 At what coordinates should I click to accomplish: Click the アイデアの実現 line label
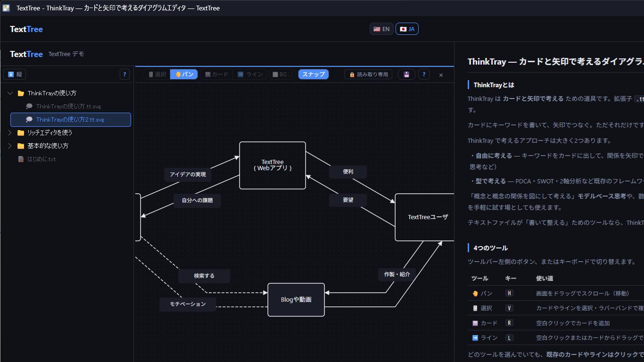(x=188, y=174)
